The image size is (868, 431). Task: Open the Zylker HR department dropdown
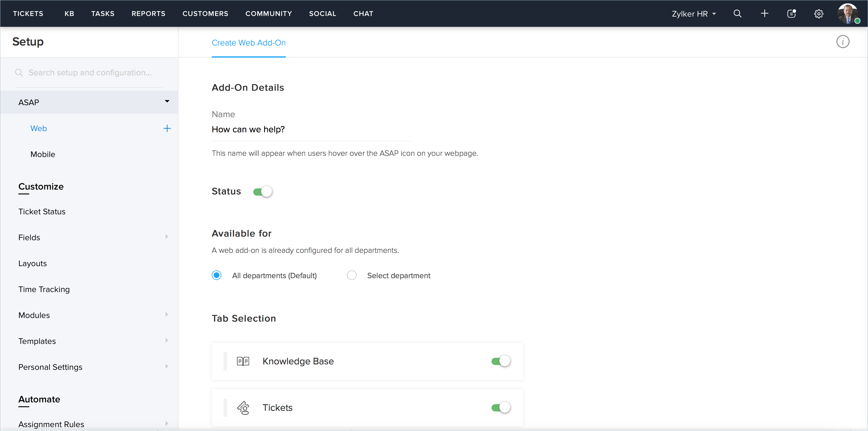(x=693, y=14)
